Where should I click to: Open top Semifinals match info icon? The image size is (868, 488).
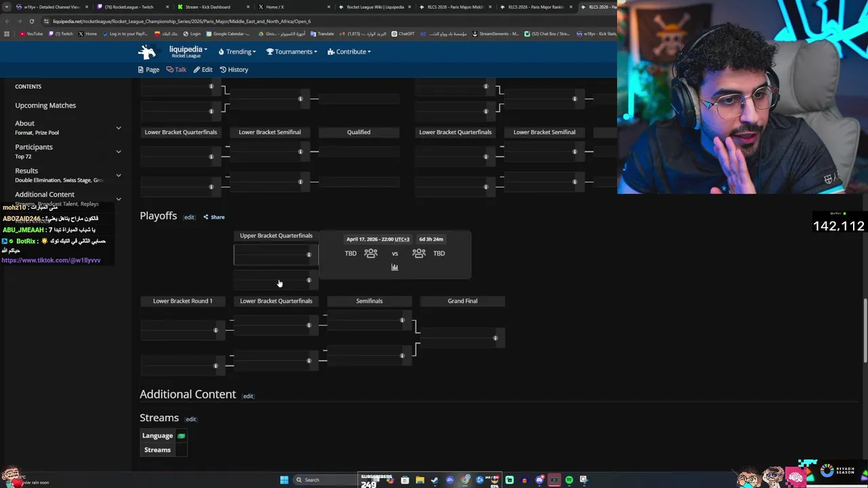tap(401, 320)
